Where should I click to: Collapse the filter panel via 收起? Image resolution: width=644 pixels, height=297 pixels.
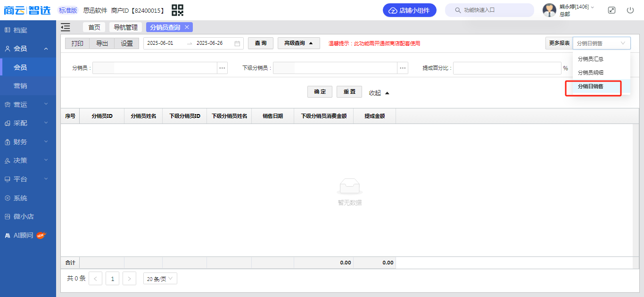[x=379, y=93]
